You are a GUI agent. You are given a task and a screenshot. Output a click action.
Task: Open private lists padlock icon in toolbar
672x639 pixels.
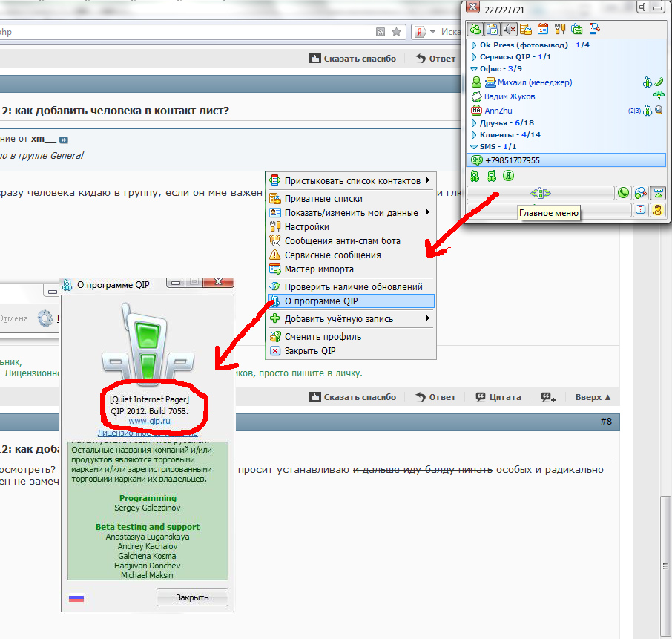526,29
